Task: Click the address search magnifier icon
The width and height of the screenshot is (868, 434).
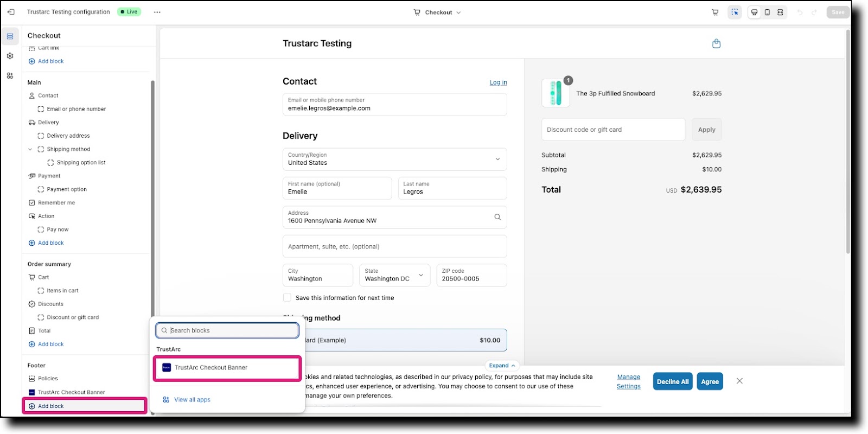Action: coord(497,217)
